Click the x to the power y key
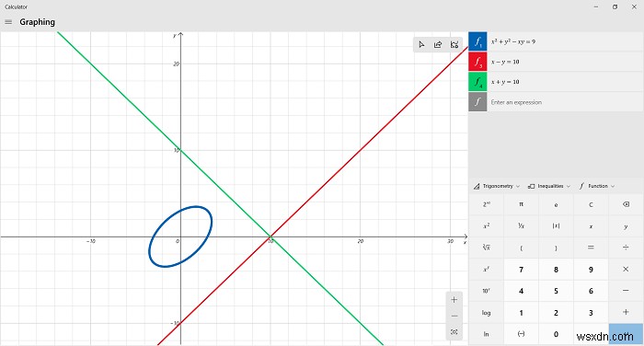Viewport: 644px width, 346px height. 487,269
